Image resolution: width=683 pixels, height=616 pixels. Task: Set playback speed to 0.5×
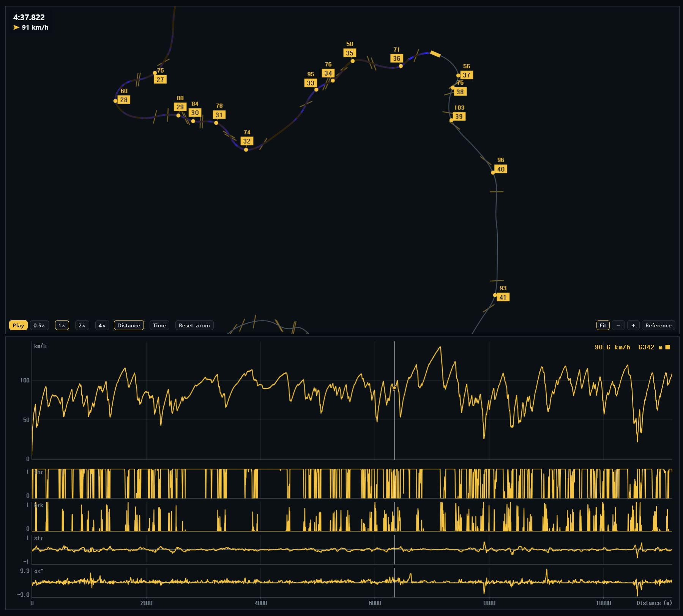[39, 325]
